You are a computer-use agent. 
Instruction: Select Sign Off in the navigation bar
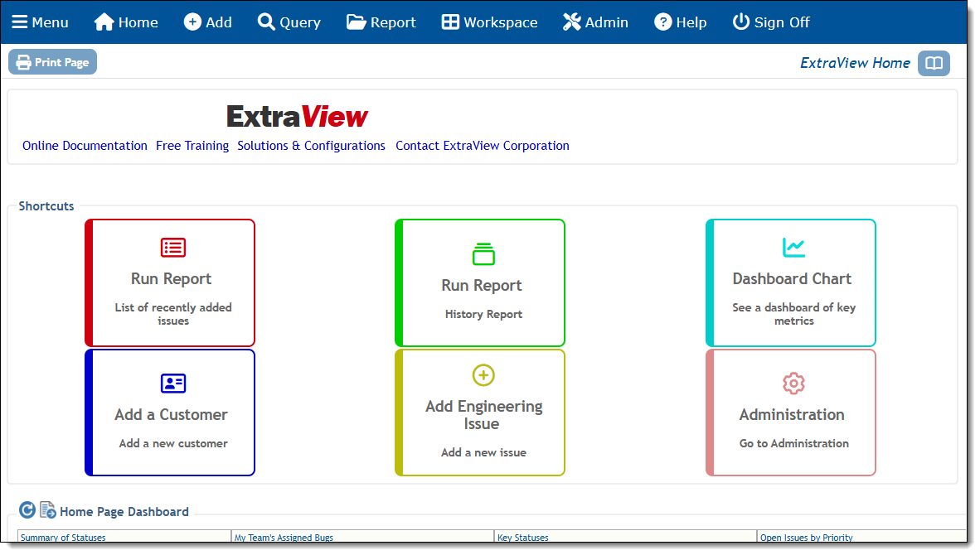pyautogui.click(x=771, y=22)
